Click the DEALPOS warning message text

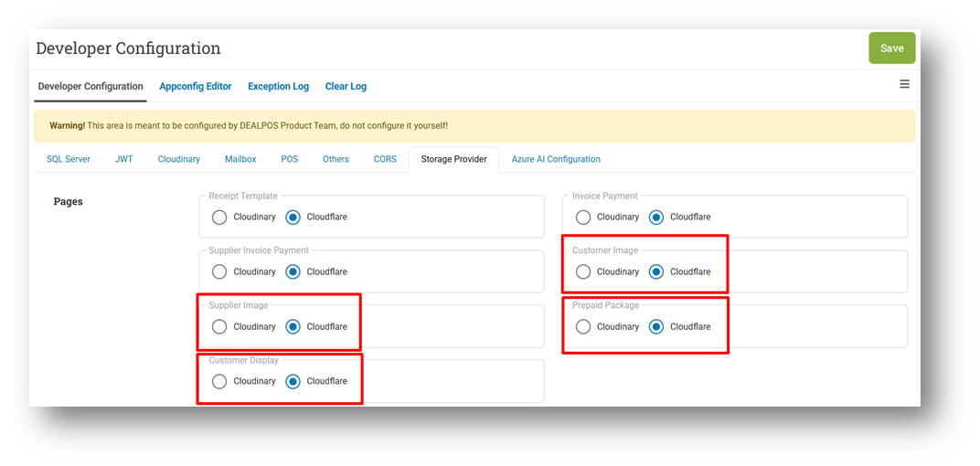[249, 125]
